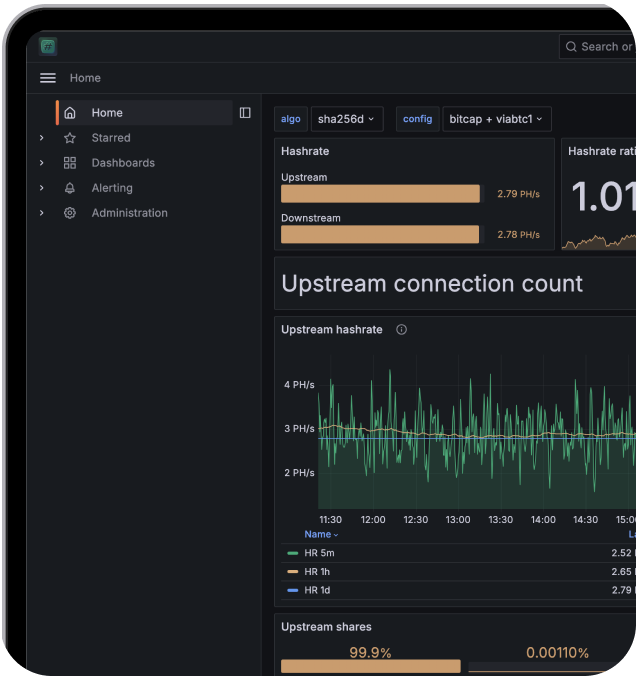The height and width of the screenshot is (676, 636).
Task: Undock the sidebar menu panel
Action: [245, 113]
